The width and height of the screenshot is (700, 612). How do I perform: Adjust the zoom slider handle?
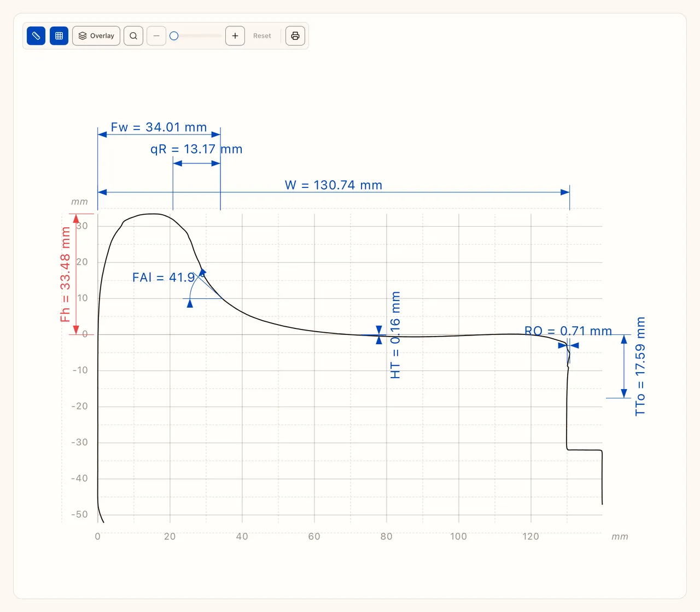tap(174, 36)
